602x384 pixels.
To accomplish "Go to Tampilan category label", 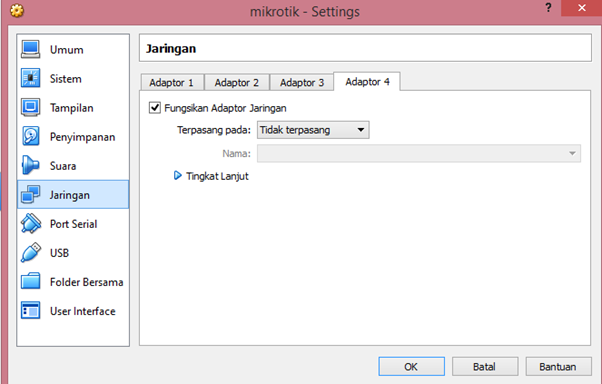I will [x=71, y=108].
